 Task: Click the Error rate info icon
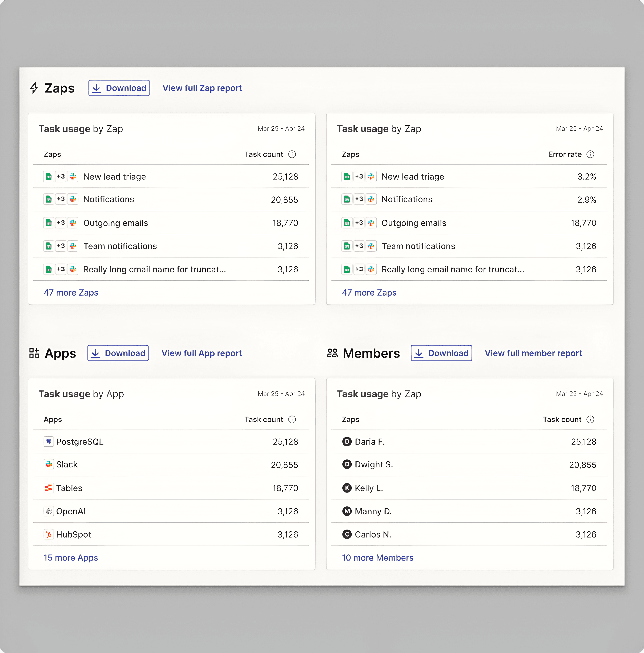pyautogui.click(x=590, y=154)
